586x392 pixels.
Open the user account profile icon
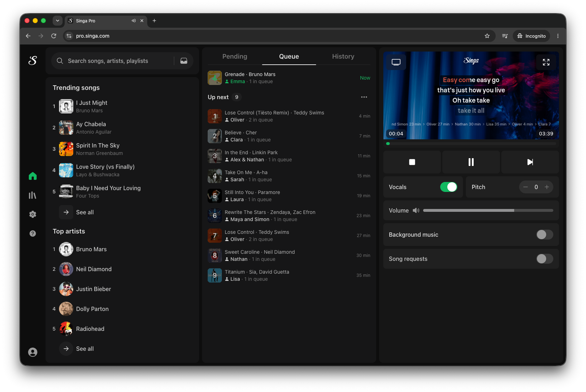(33, 352)
